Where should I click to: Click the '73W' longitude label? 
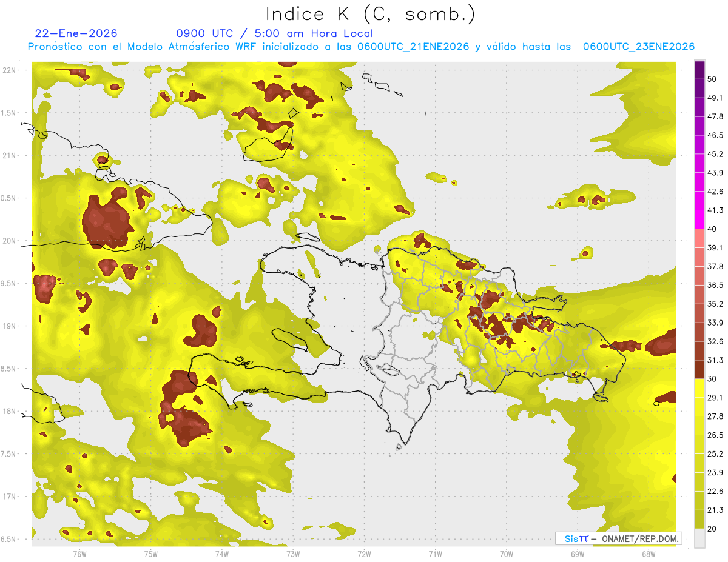(292, 554)
